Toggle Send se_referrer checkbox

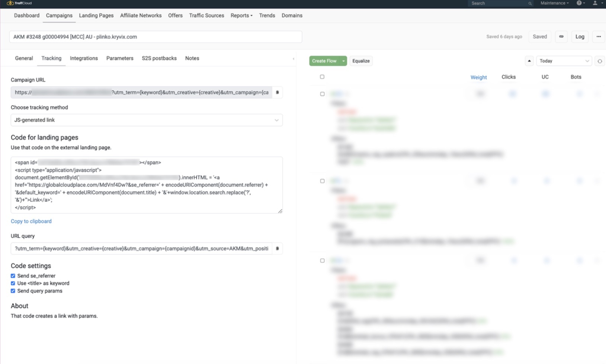coord(13,276)
